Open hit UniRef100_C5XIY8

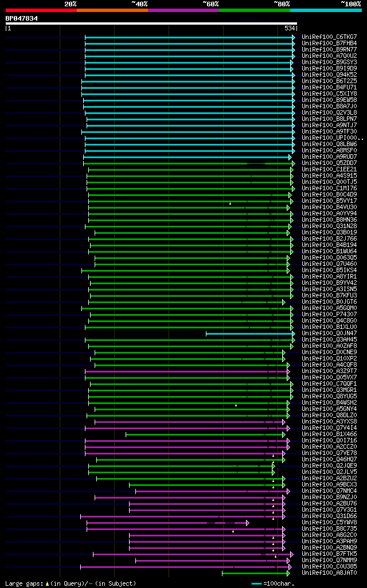[x=329, y=94]
